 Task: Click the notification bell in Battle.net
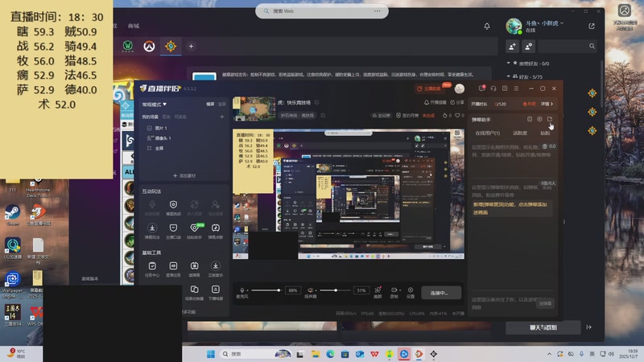click(487, 27)
